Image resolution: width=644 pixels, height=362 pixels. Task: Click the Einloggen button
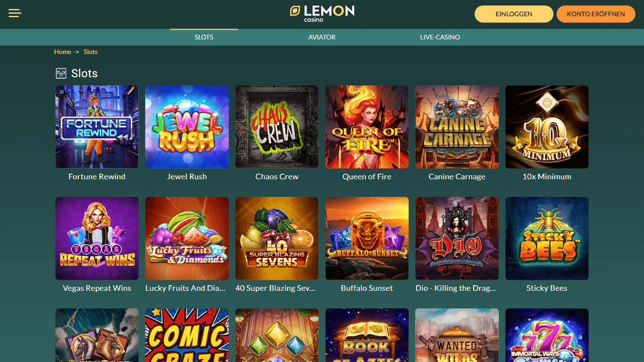click(514, 14)
